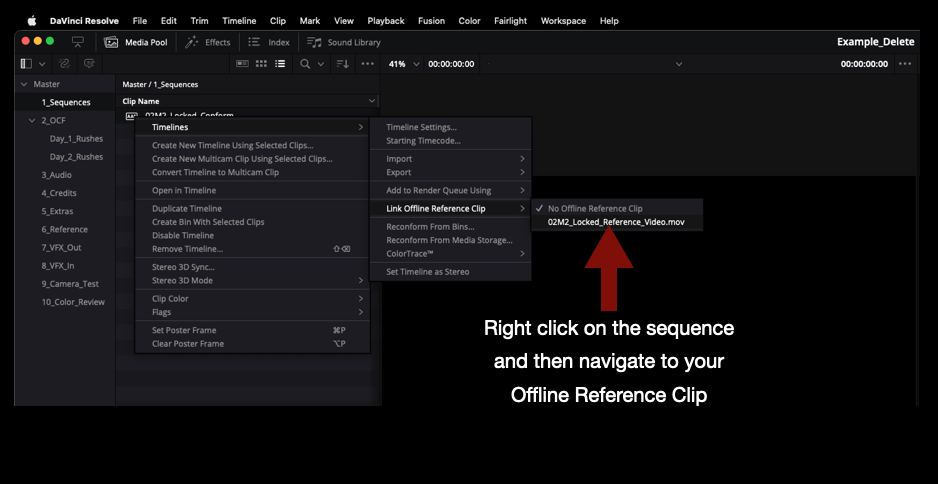Viewport: 938px width, 484px height.
Task: Open the Playback menu
Action: (386, 20)
